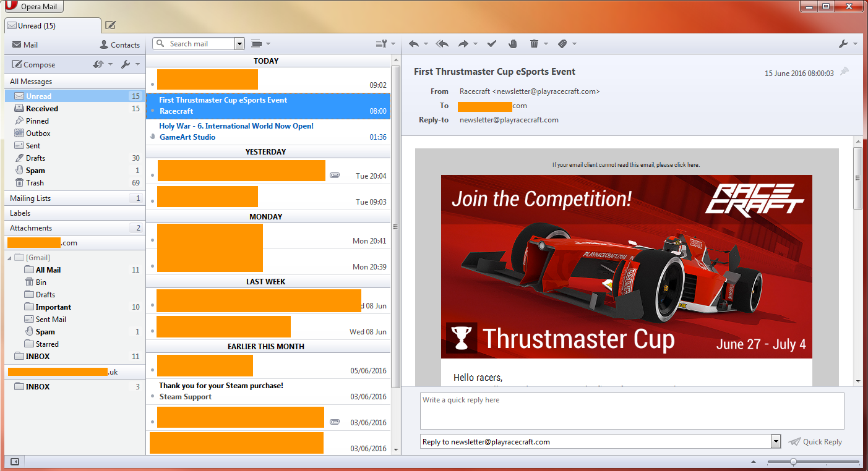Select the Steam purchase thank-you email
Screen dimensions: 868x471
(x=269, y=391)
